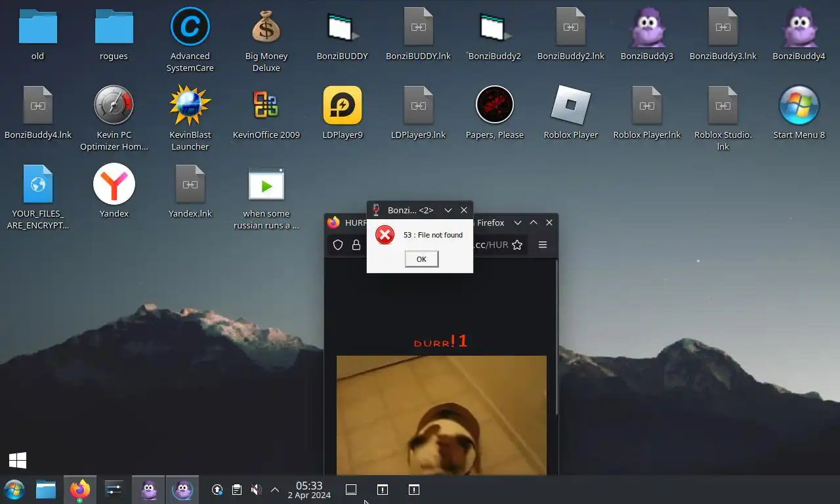Click Firefox page vertical scrollbar
The image size is (840, 504).
556,338
